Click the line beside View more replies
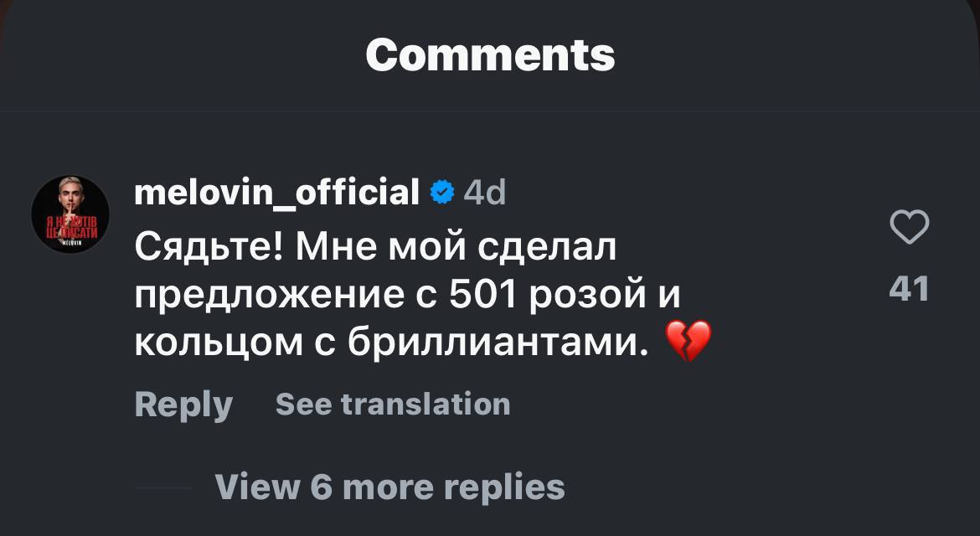 (162, 487)
